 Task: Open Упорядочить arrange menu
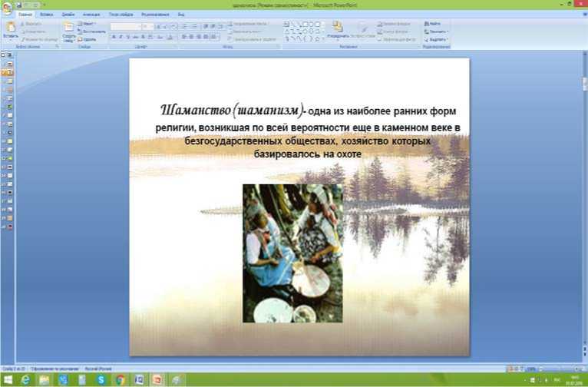338,30
